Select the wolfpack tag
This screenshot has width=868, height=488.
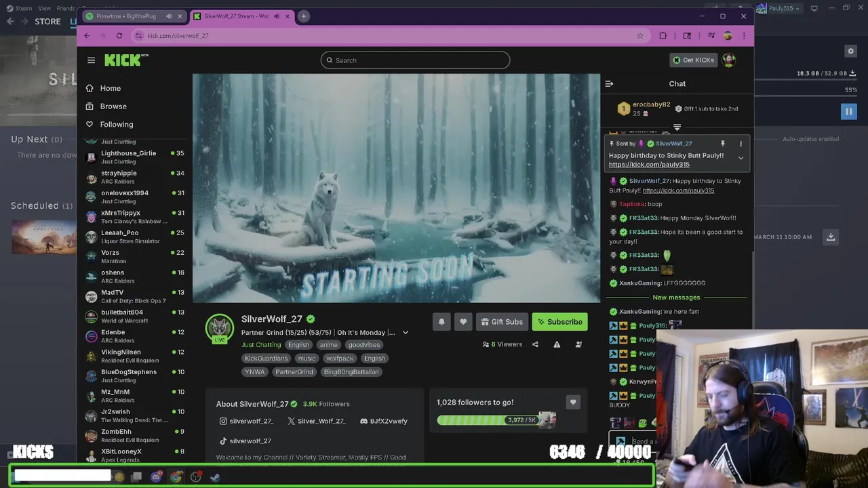pyautogui.click(x=340, y=359)
